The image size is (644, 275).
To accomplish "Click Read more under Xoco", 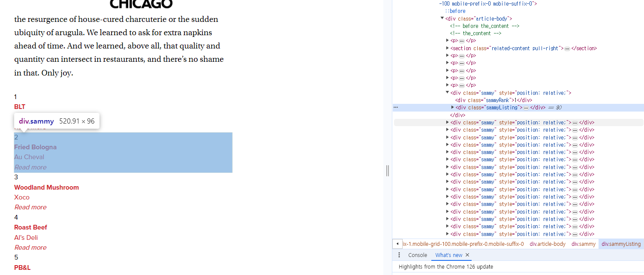I will pos(30,207).
